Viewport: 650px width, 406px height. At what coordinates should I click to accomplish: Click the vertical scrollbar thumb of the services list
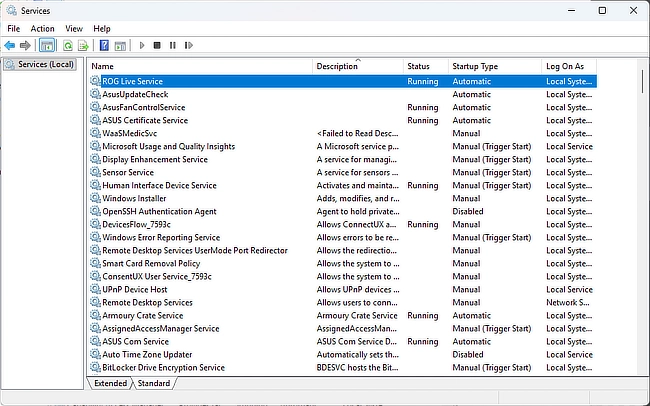[642, 81]
